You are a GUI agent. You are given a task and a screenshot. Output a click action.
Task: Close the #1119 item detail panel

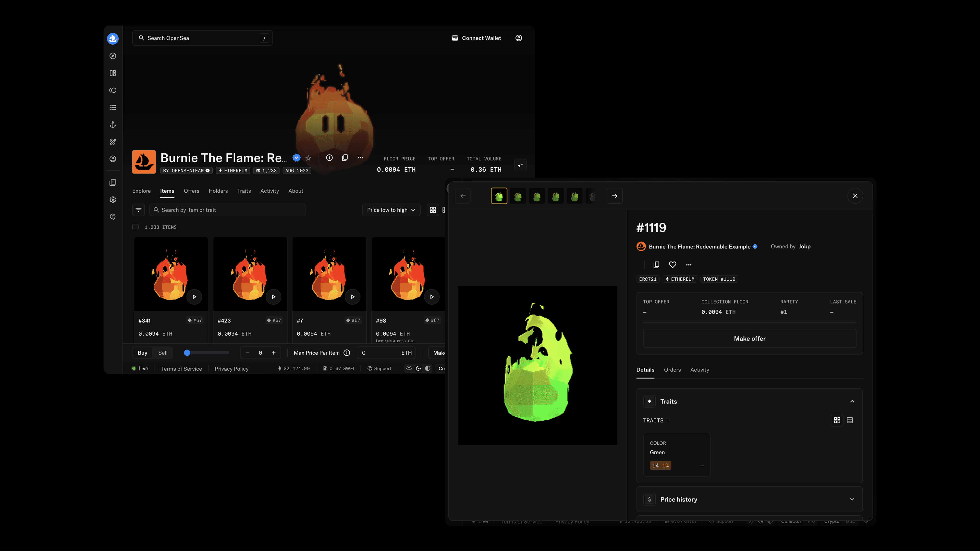(855, 196)
